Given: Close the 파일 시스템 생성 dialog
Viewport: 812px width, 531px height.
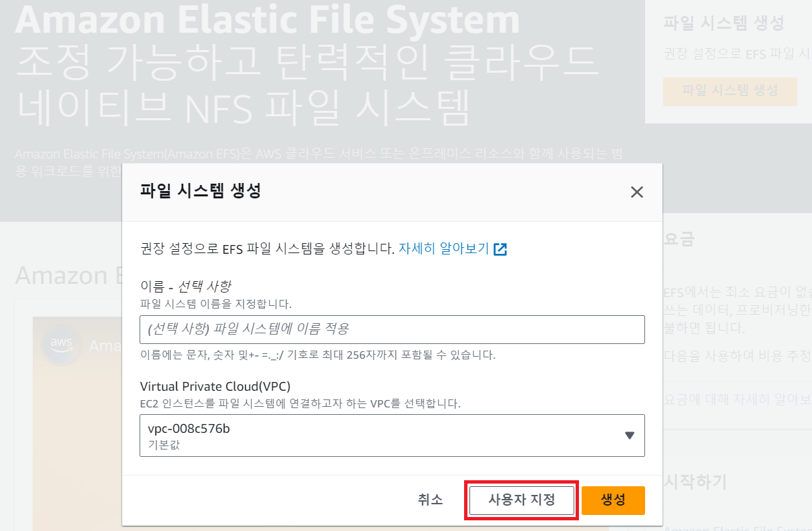Looking at the screenshot, I should (636, 192).
